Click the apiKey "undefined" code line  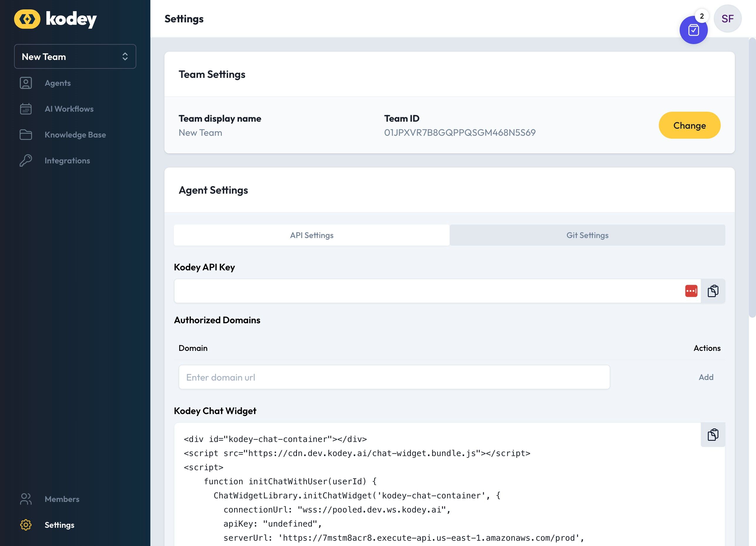point(273,524)
